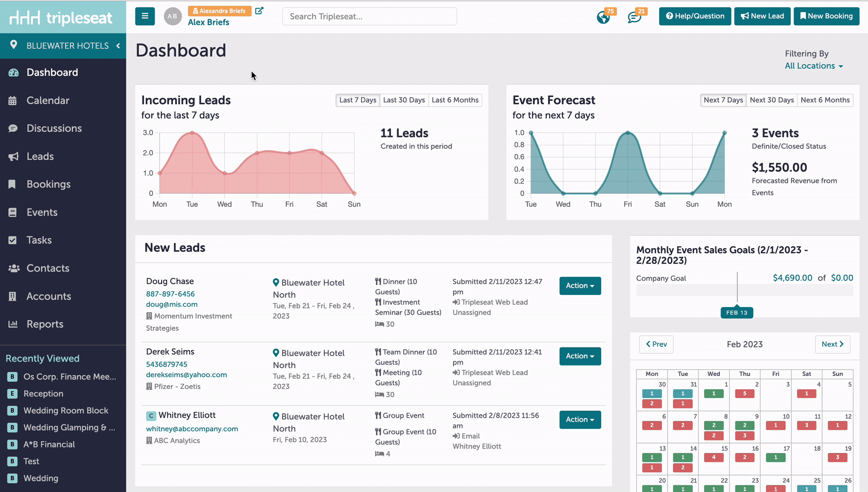The width and height of the screenshot is (868, 492).
Task: Click the B icon beside Os Corp. Finance
Action: point(13,377)
